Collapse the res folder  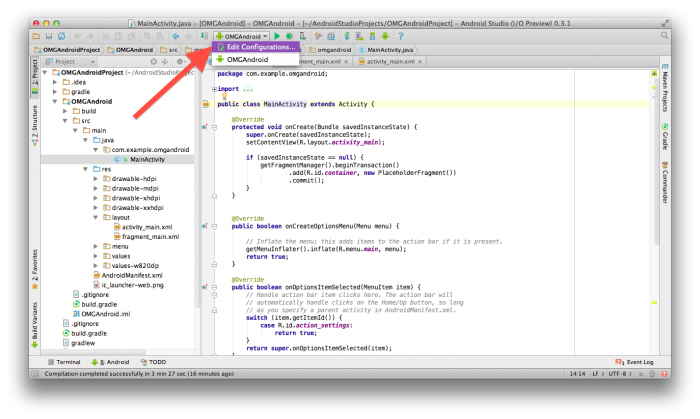pos(85,169)
